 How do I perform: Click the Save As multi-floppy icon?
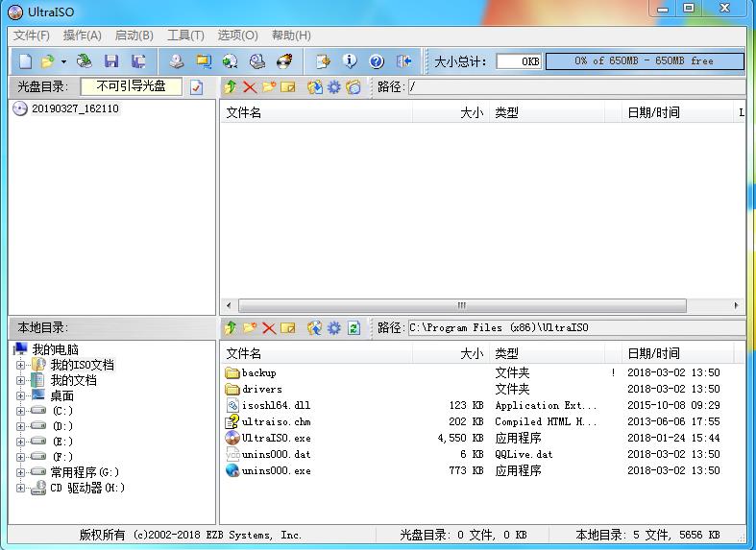click(139, 61)
